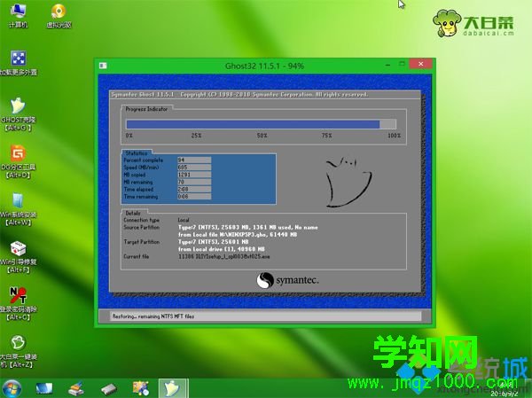This screenshot has height=398, width=532.
Task: Launch Win system install (Alt+W) icon
Action: (18, 210)
